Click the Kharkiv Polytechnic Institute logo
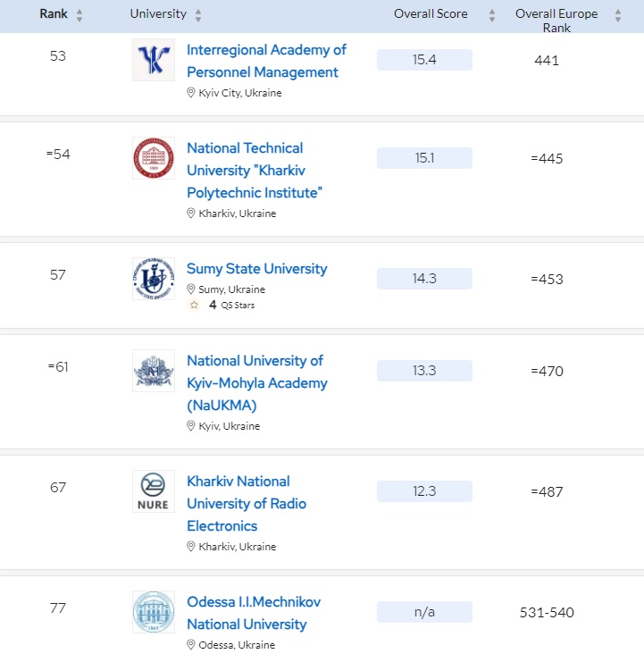Viewport: 644px width, 662px height. (x=153, y=158)
